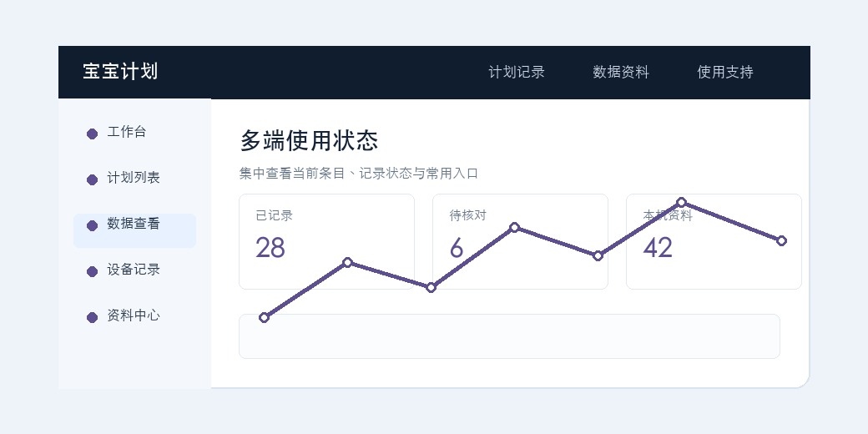868x434 pixels.
Task: Open the 计划记录 navigation item
Action: 517,72
